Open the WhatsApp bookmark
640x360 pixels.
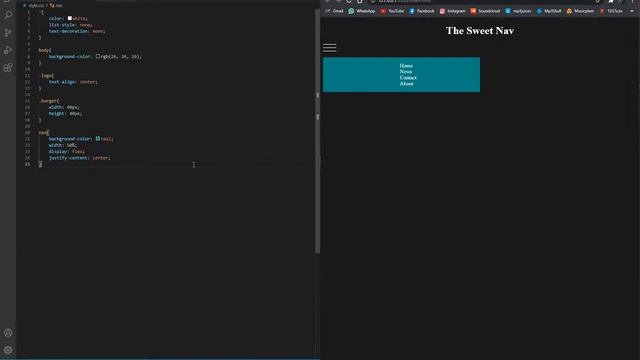[362, 11]
